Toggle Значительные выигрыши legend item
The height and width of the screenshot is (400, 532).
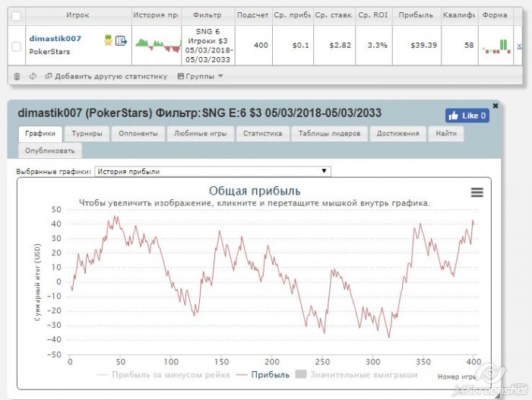[x=356, y=375]
